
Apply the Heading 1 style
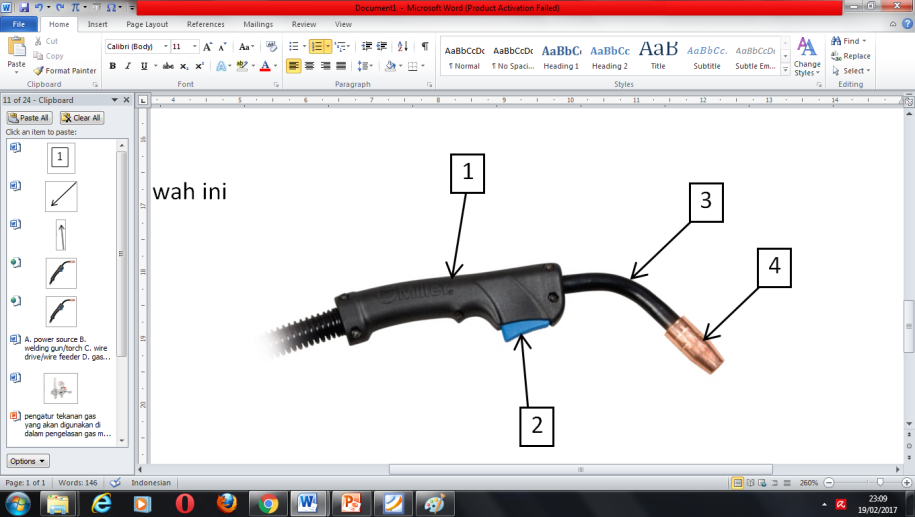pos(561,56)
